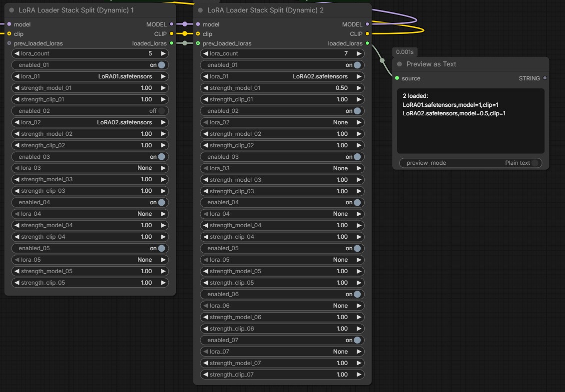Increase lora_count on node 2 with right arrow
Screen dimensions: 565x392
[359, 53]
